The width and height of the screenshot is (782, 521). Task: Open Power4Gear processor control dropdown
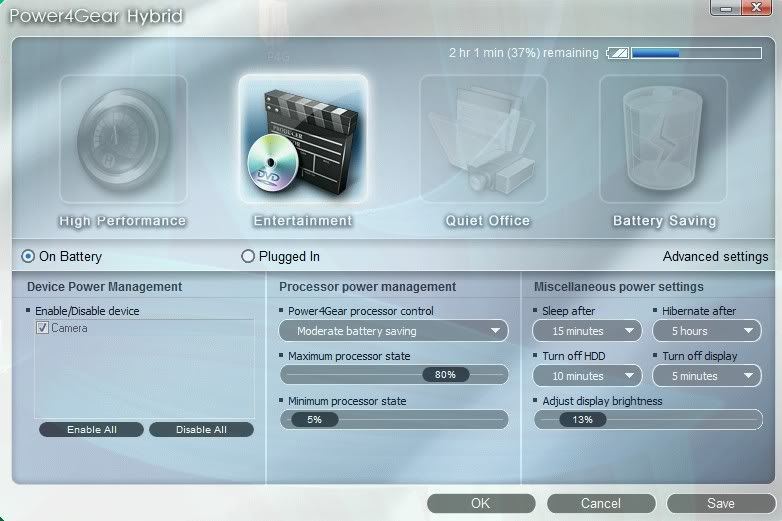pyautogui.click(x=393, y=331)
